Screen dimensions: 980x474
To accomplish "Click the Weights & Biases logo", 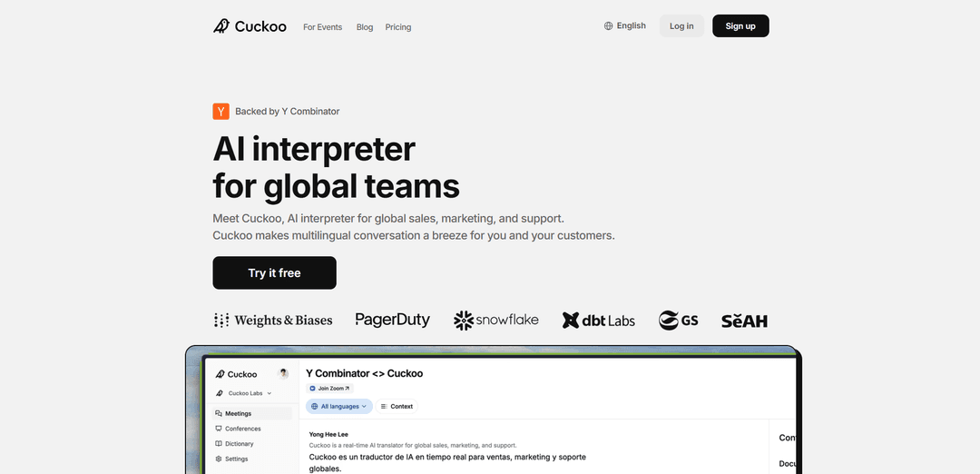I will tap(273, 321).
